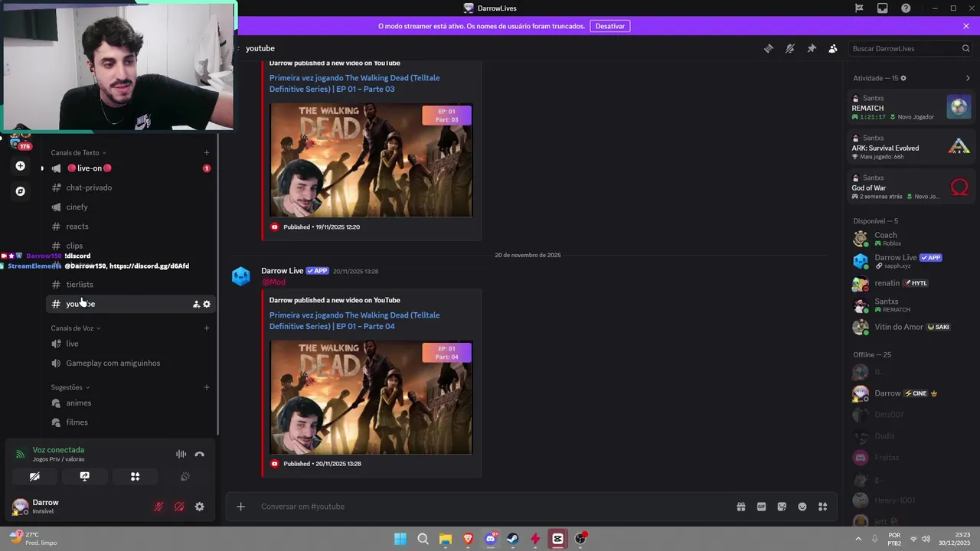This screenshot has height=551, width=980.
Task: Create channel plus next to Sugestões
Action: [207, 387]
